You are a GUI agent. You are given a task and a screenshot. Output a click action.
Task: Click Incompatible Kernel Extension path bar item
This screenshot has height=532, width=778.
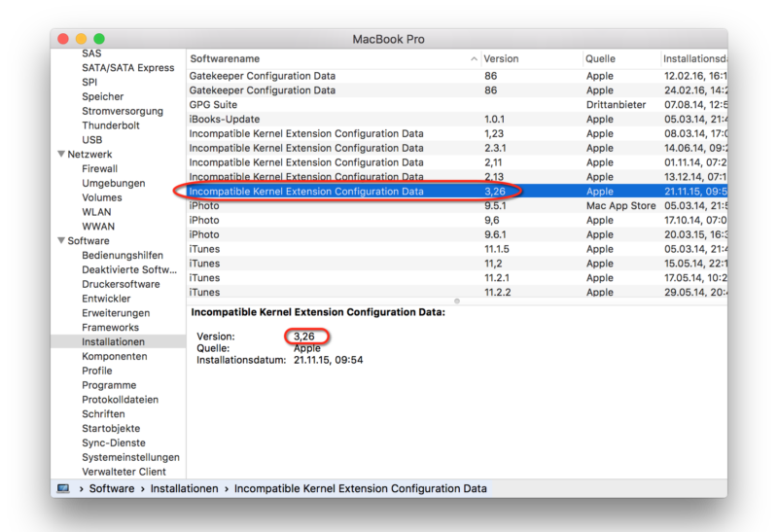(360, 488)
